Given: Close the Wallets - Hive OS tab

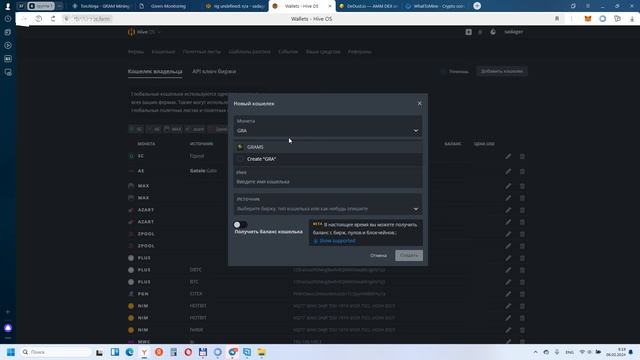Looking at the screenshot, I should click(x=330, y=6).
